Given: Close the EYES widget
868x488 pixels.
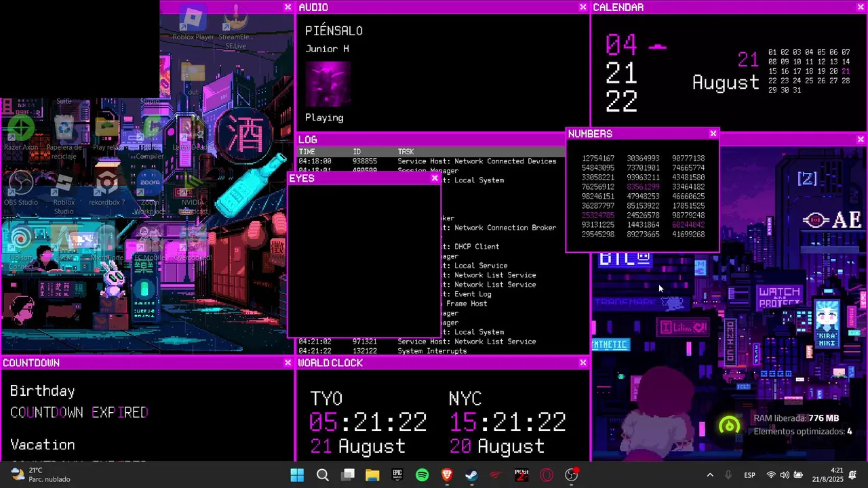Looking at the screenshot, I should tap(435, 178).
